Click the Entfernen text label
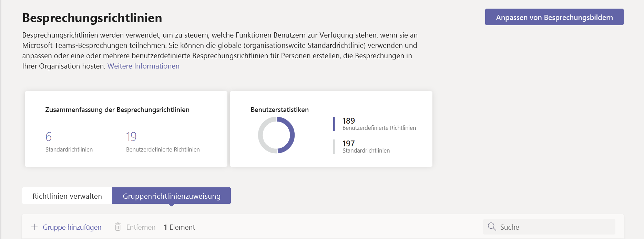The height and width of the screenshot is (239, 644). tap(141, 227)
